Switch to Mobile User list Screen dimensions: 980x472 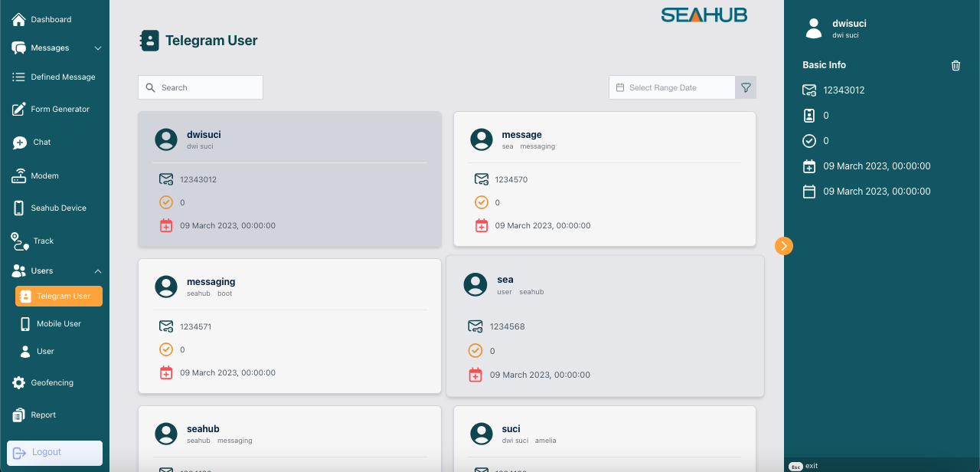click(58, 324)
